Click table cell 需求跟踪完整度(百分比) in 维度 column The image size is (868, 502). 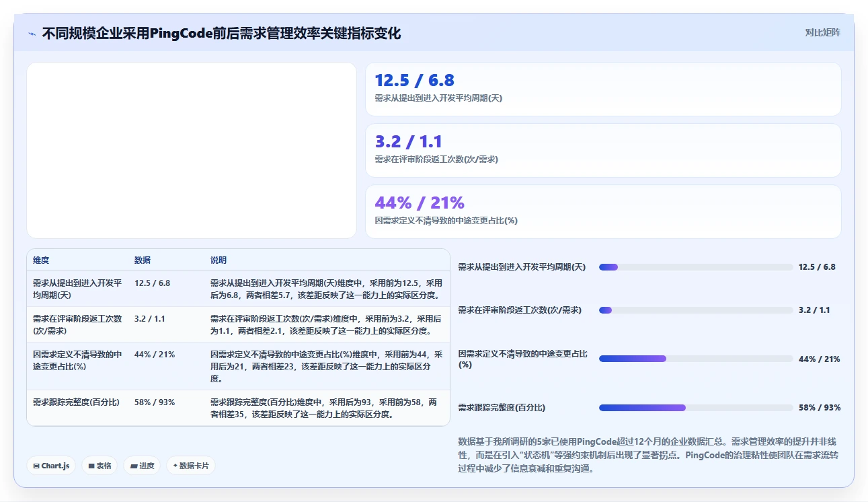coord(76,402)
